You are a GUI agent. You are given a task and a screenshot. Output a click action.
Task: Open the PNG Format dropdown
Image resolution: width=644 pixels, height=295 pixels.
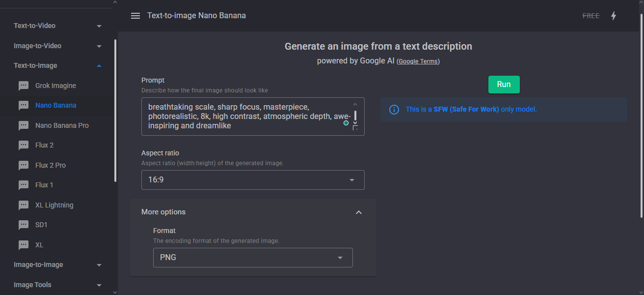point(253,258)
